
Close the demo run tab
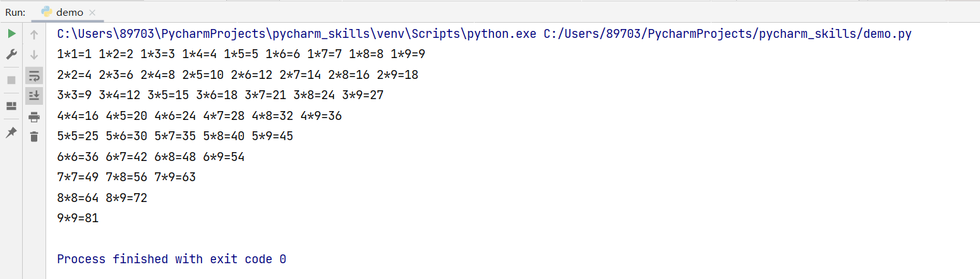[x=92, y=13]
